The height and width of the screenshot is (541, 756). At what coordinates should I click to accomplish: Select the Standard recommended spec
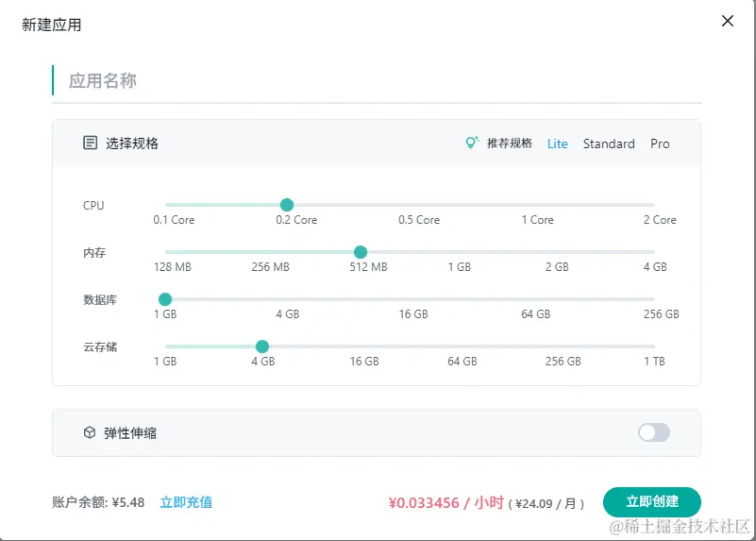pyautogui.click(x=609, y=144)
